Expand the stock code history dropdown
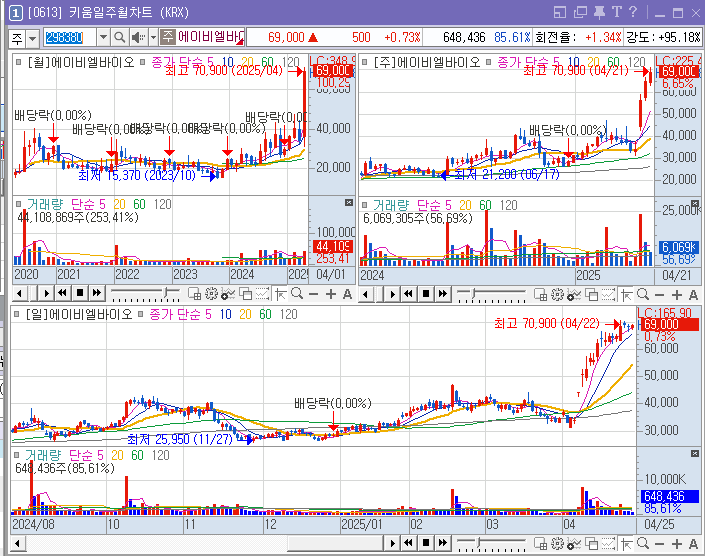705x556 pixels. click(103, 37)
